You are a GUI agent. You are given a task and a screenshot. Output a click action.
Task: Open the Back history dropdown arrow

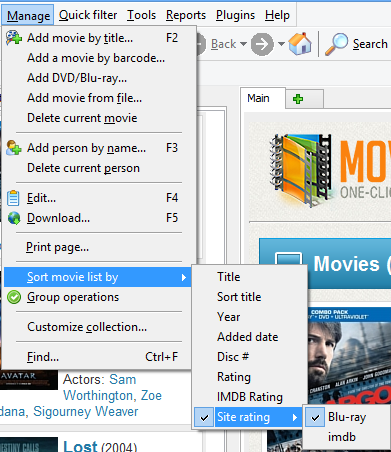243,44
